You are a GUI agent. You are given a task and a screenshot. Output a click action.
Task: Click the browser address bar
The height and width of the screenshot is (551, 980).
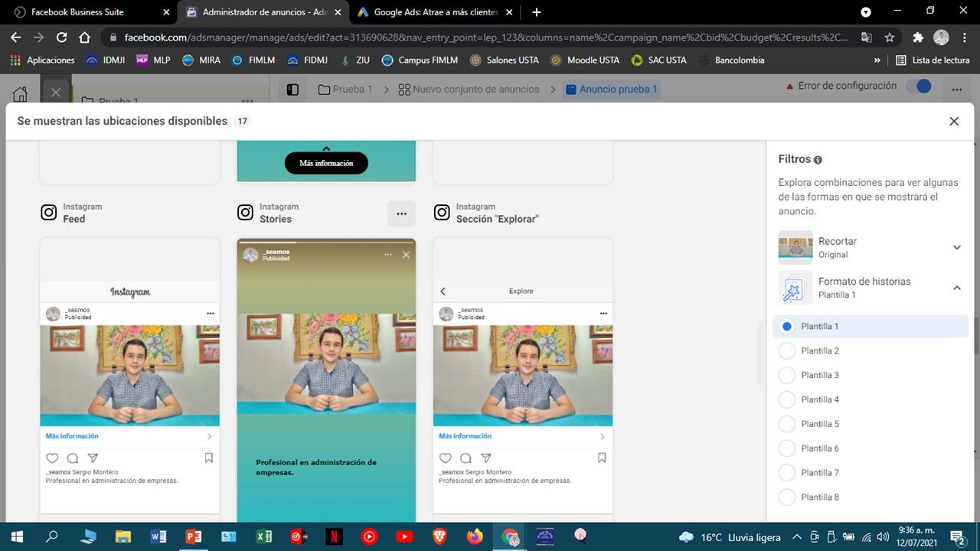(485, 37)
